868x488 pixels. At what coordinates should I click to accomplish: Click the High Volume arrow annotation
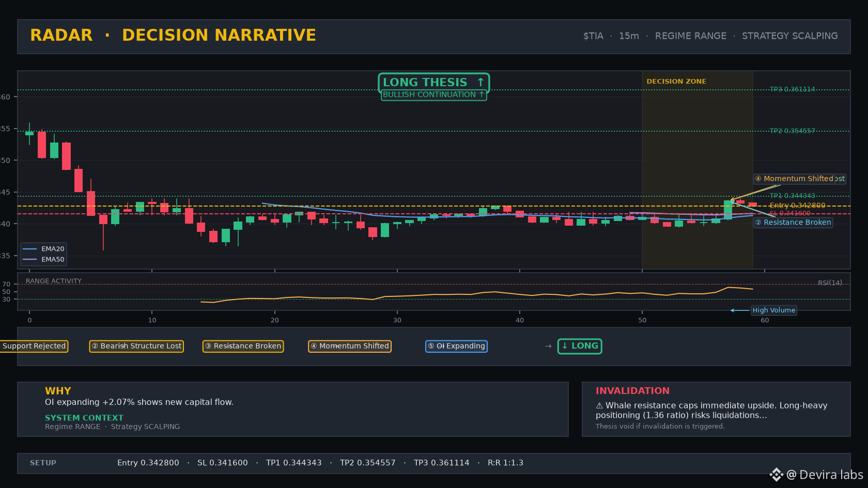pos(739,310)
